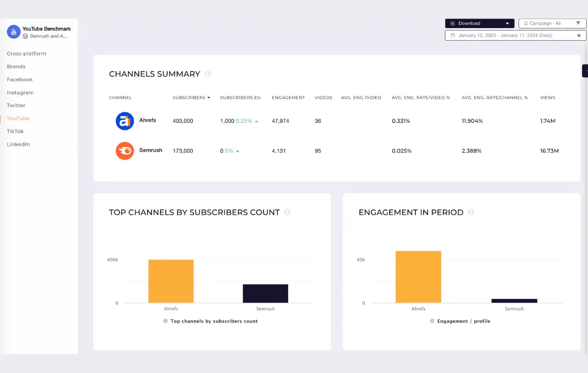The image size is (588, 373).
Task: Switch to Instagram section
Action: pos(21,93)
